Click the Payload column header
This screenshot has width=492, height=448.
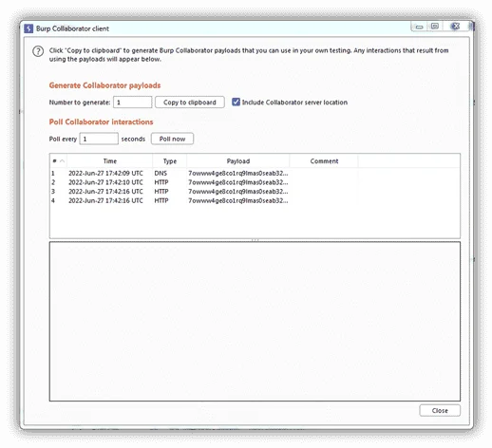click(238, 161)
